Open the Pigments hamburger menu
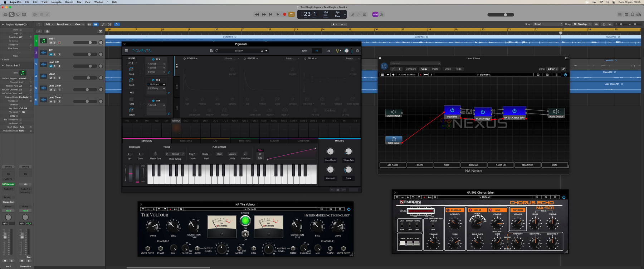 (x=126, y=51)
